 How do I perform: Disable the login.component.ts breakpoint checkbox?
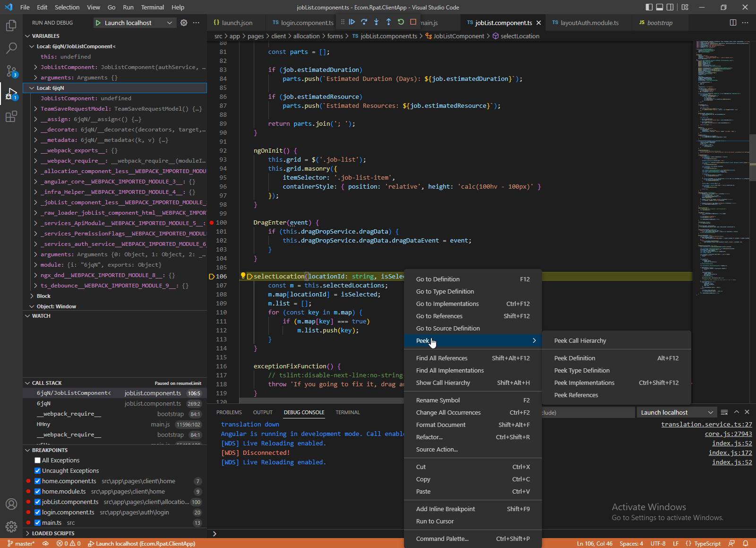click(38, 513)
